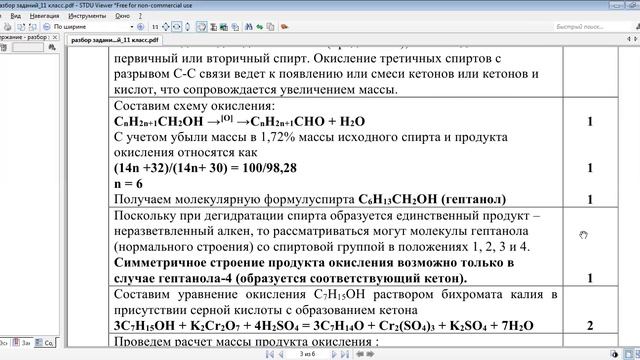Open the По ширине zoom dropdown
Screen dimensions: 640x360
tap(131, 27)
